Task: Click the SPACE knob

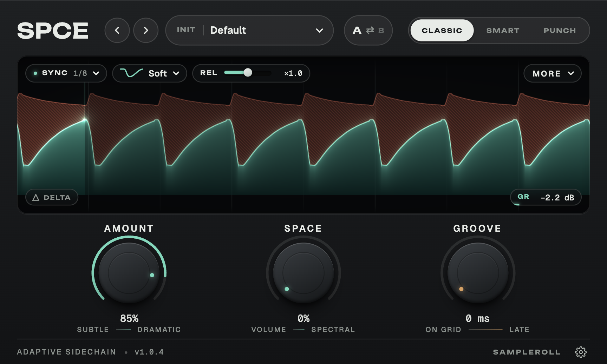Action: tap(303, 273)
